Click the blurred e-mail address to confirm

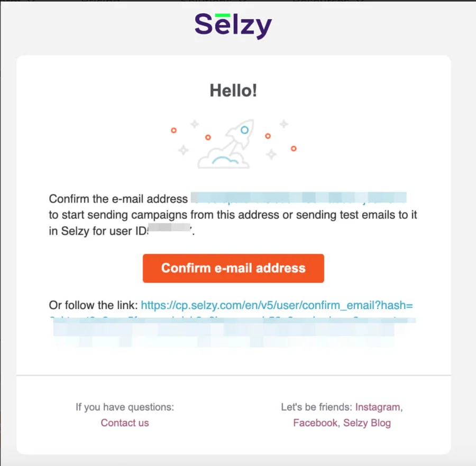[x=299, y=199]
